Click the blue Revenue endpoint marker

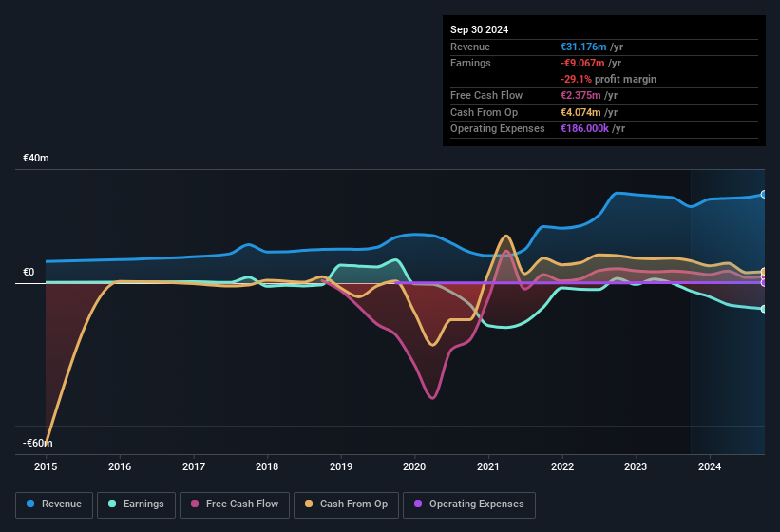pyautogui.click(x=764, y=194)
